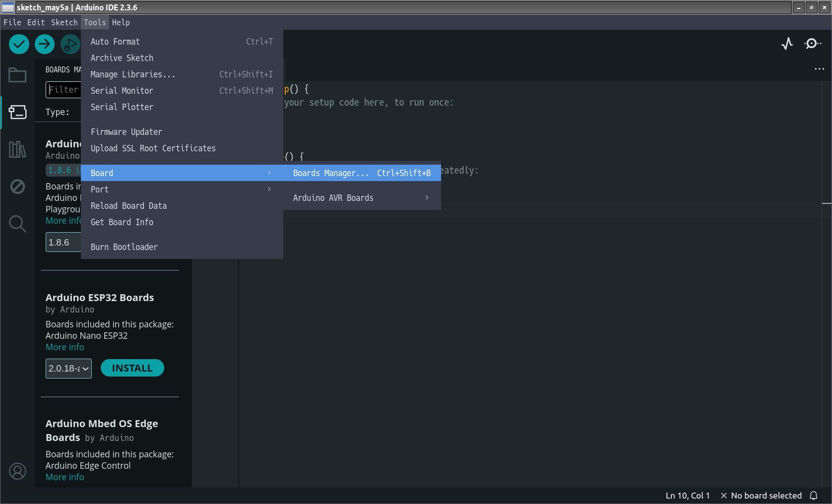Viewport: 832px width, 504px height.
Task: Click the notifications bell icon
Action: (x=814, y=496)
